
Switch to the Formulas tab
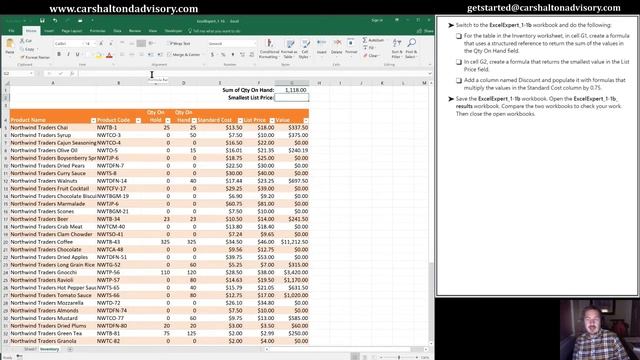tap(97, 31)
